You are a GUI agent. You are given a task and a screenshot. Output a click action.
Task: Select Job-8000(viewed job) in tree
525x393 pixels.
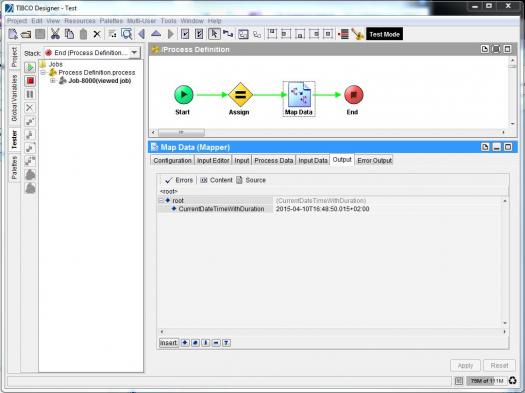point(96,81)
